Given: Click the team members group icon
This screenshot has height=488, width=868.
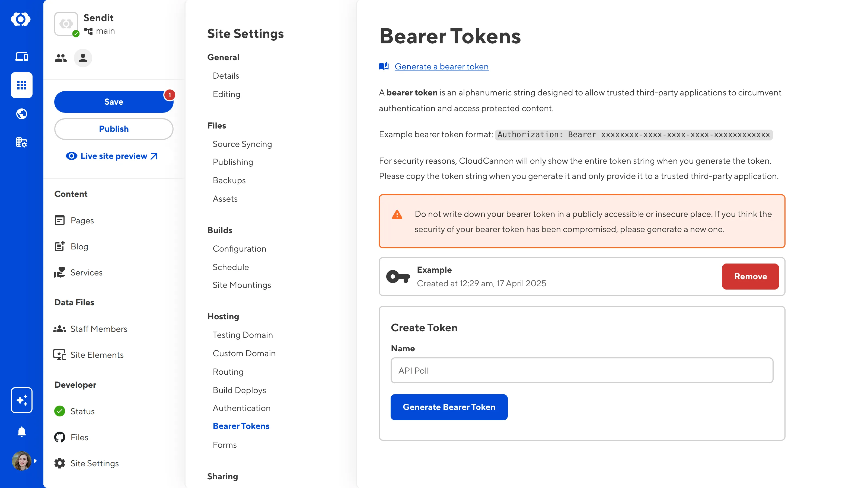Looking at the screenshot, I should click(61, 58).
